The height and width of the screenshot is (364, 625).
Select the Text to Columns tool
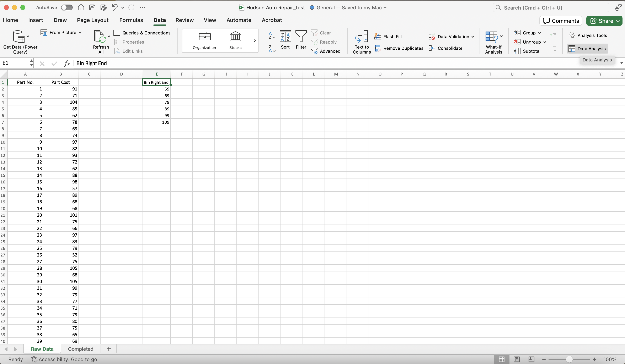click(361, 42)
